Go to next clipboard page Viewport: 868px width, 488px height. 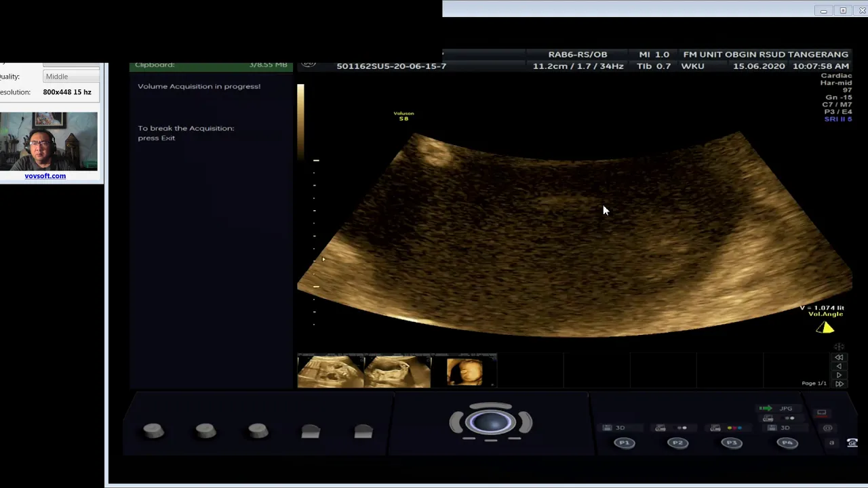[839, 375]
